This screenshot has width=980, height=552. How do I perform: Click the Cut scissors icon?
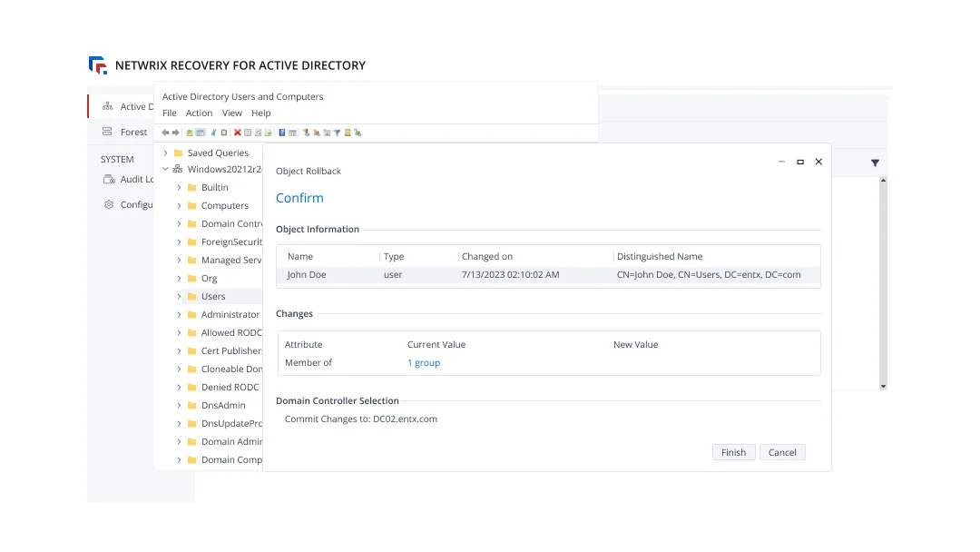(x=214, y=133)
